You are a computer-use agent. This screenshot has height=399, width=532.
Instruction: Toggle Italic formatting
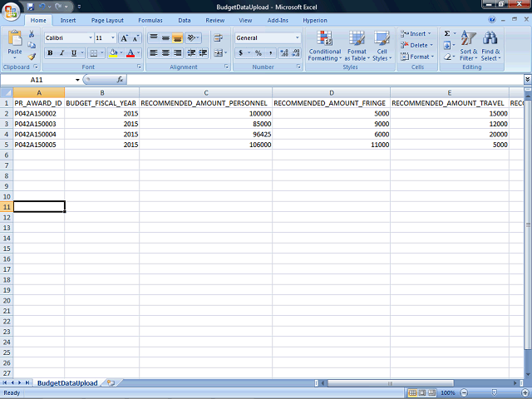62,53
